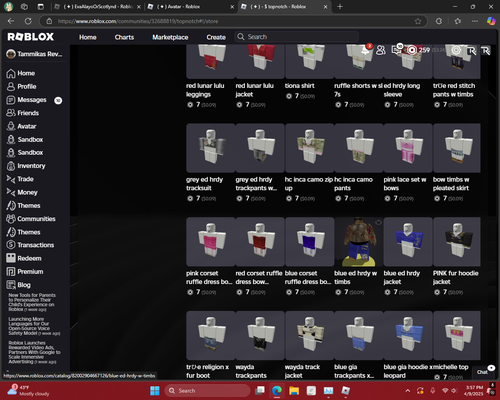
Task: Click the 'tiona shirt' item title
Action: tap(299, 86)
